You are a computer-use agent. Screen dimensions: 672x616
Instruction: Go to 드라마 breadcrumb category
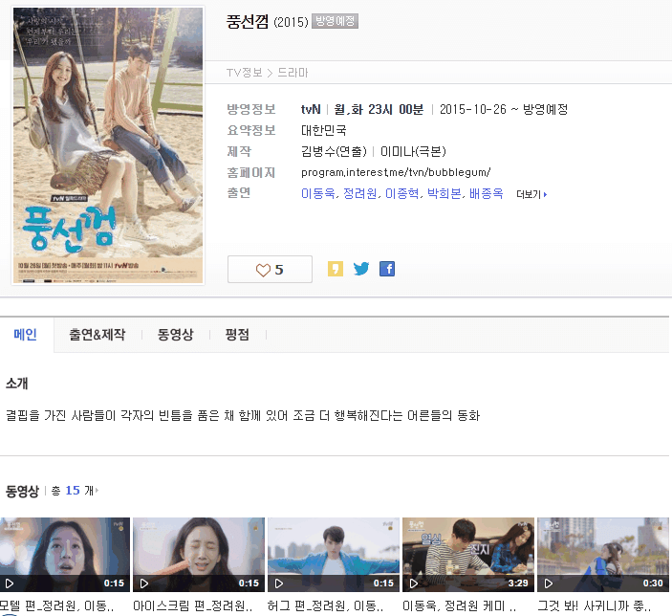(x=293, y=73)
